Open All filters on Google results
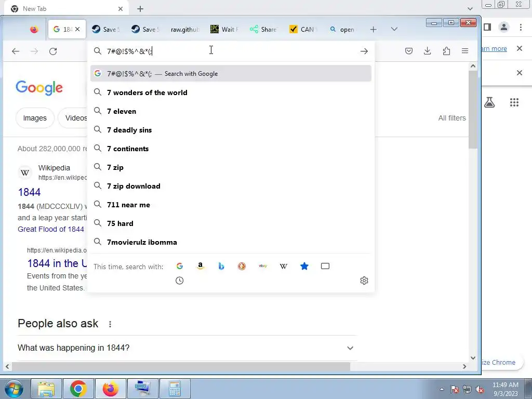The width and height of the screenshot is (532, 399). [452, 118]
